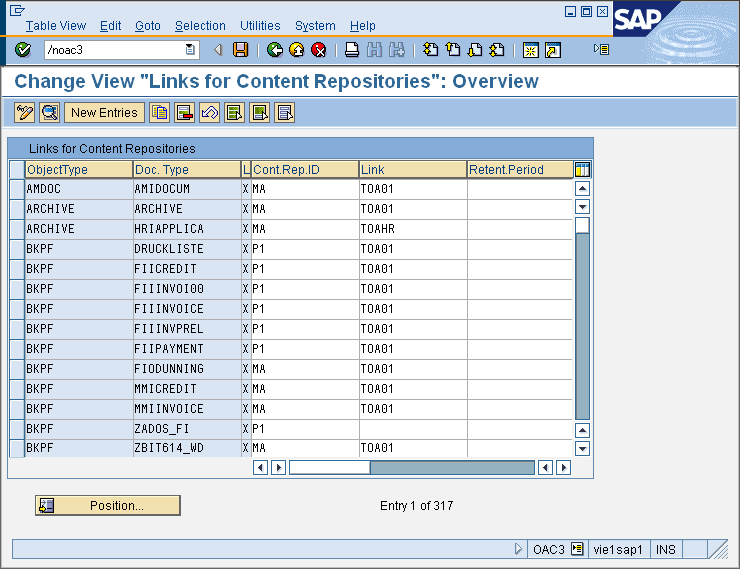Click the green Back arrow icon
This screenshot has width=740, height=569.
[274, 50]
